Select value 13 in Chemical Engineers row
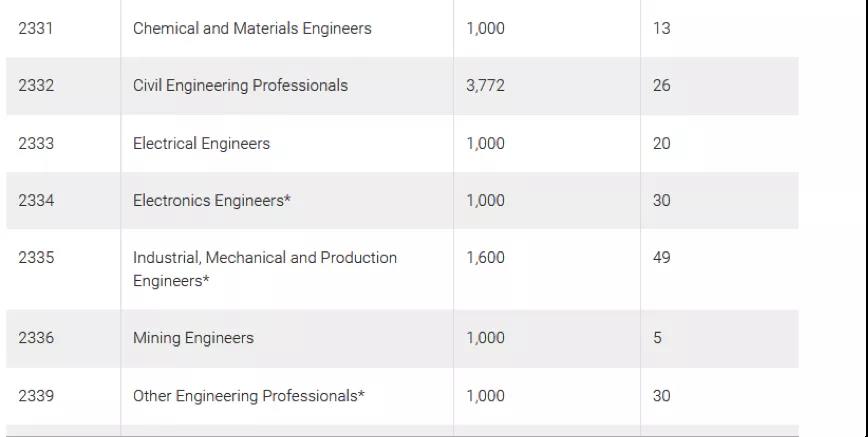This screenshot has height=437, width=868. 662,28
